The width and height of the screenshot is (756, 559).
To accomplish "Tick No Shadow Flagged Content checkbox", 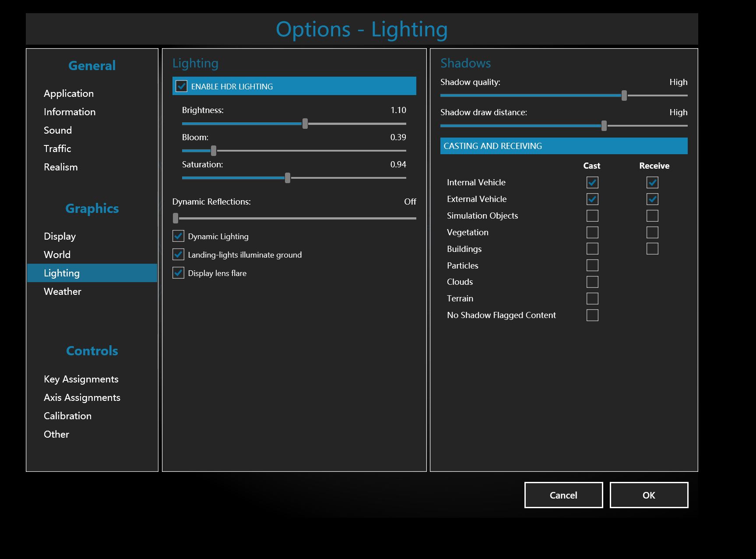I will point(592,315).
